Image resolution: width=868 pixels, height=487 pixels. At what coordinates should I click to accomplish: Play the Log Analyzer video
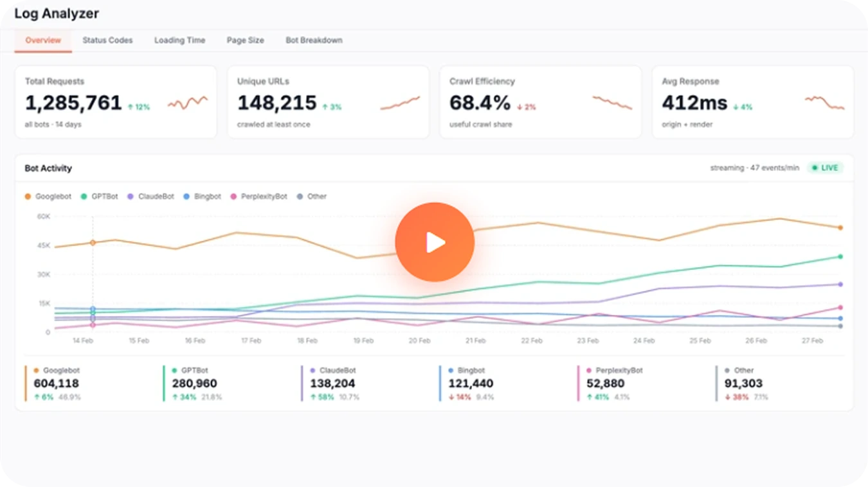pyautogui.click(x=435, y=242)
